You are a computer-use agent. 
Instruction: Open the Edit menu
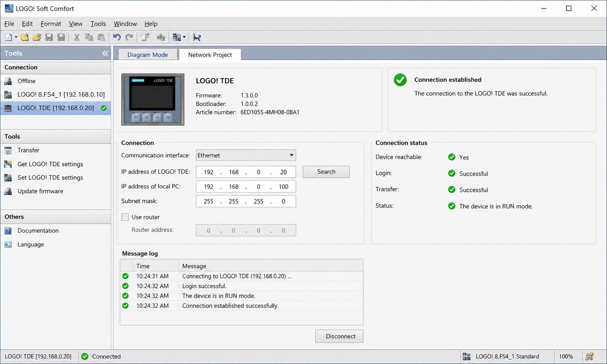click(27, 24)
